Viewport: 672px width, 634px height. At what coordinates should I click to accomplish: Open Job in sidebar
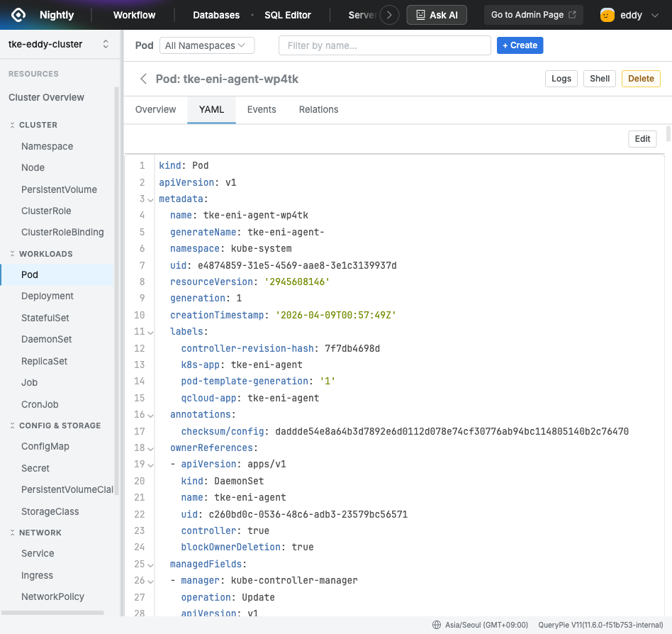[30, 383]
